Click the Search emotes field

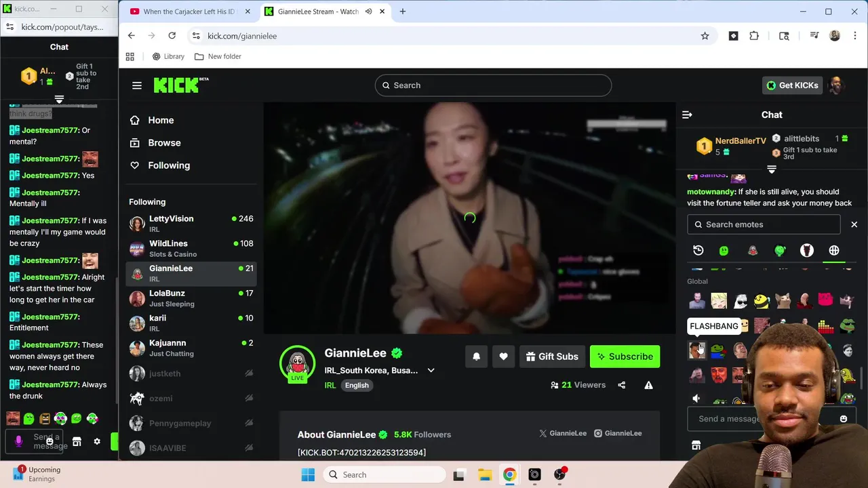(764, 224)
